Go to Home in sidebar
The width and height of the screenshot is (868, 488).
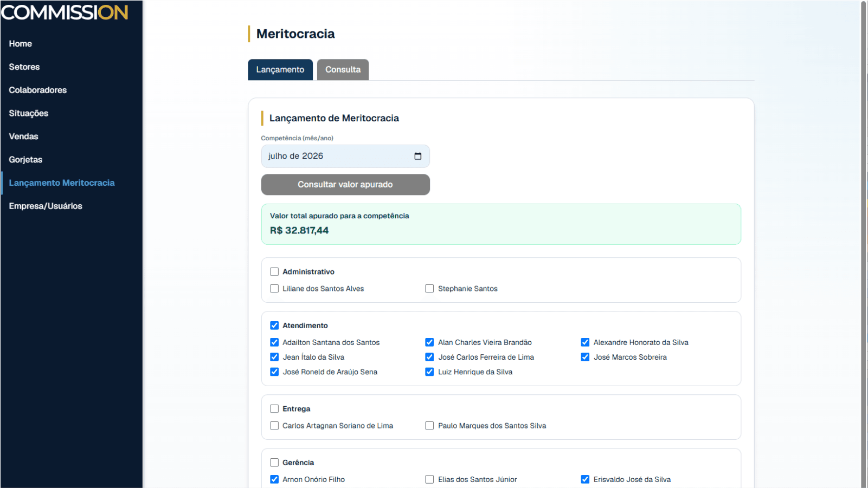[x=21, y=44]
